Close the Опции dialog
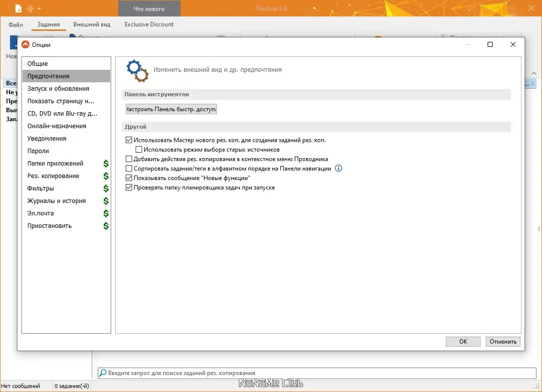Viewport: 542px width, 392px height. (513, 44)
